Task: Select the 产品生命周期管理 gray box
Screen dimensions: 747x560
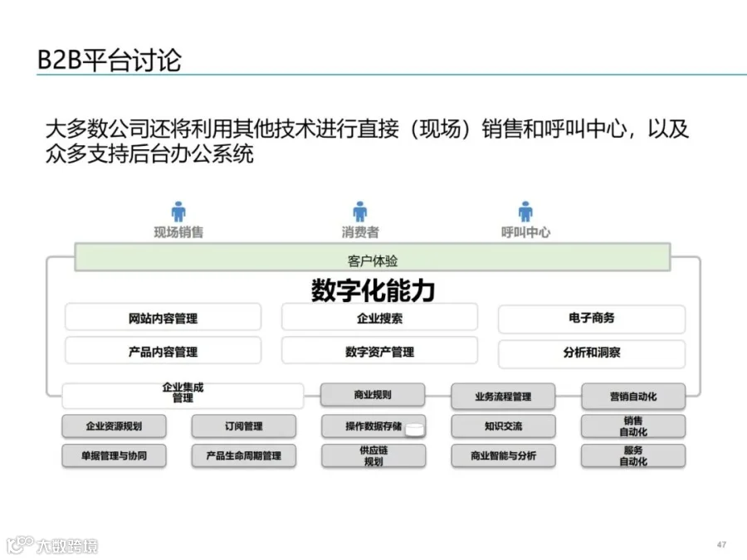Action: (x=243, y=455)
